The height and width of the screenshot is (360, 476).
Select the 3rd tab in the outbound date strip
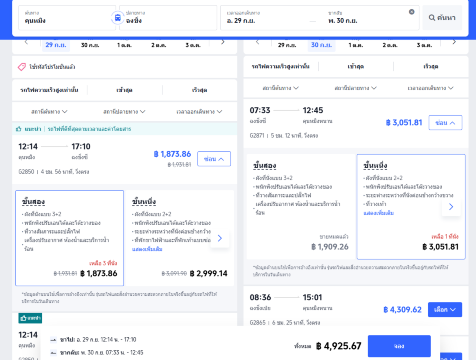[x=193, y=45]
